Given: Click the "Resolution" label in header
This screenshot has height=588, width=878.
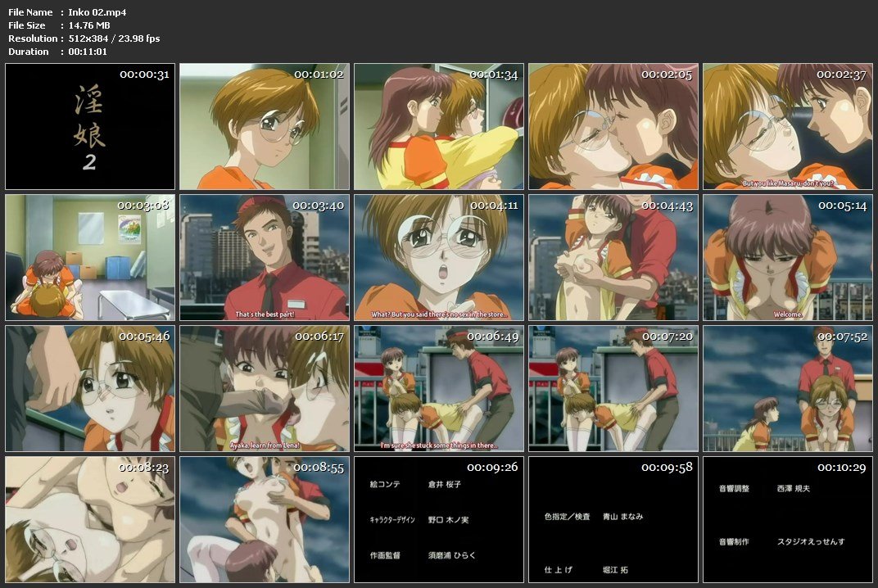Looking at the screenshot, I should coord(33,38).
